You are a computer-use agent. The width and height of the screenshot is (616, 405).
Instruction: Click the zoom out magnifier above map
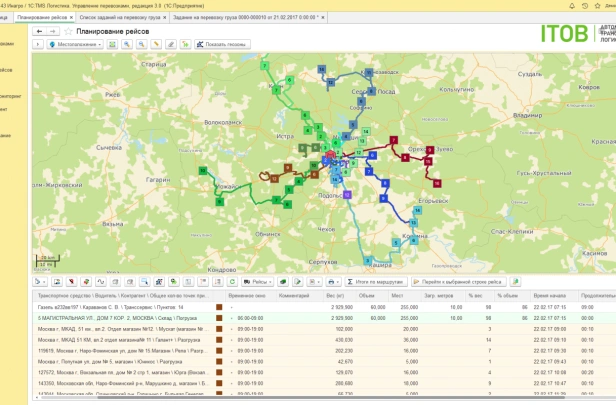tap(141, 44)
